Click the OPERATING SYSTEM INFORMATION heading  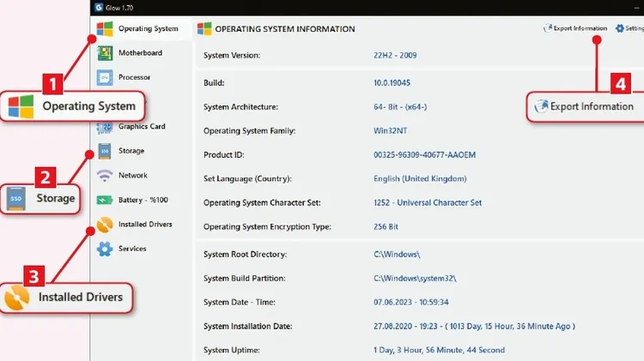click(285, 29)
